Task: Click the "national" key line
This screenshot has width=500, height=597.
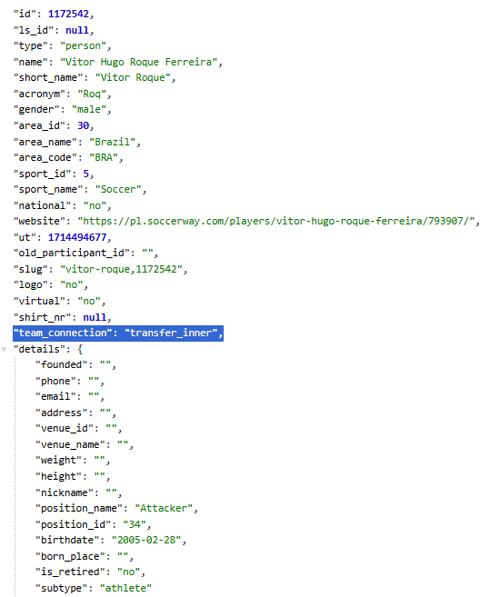Action: click(62, 206)
